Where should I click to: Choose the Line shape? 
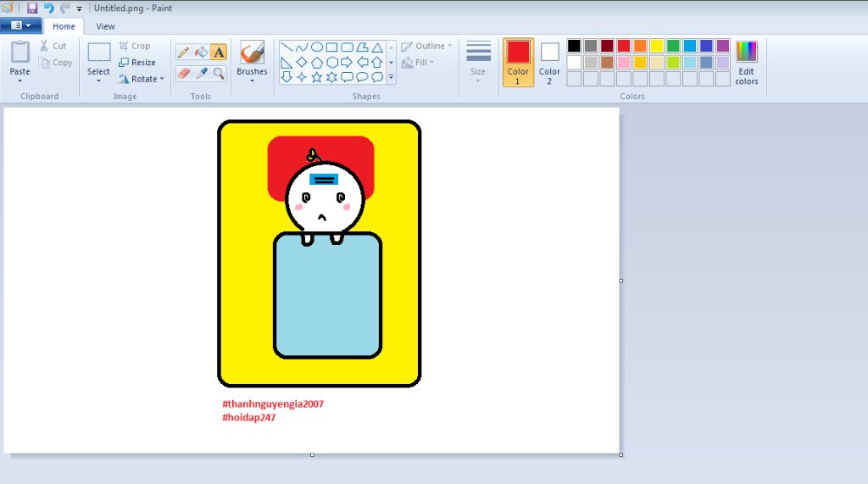point(287,47)
